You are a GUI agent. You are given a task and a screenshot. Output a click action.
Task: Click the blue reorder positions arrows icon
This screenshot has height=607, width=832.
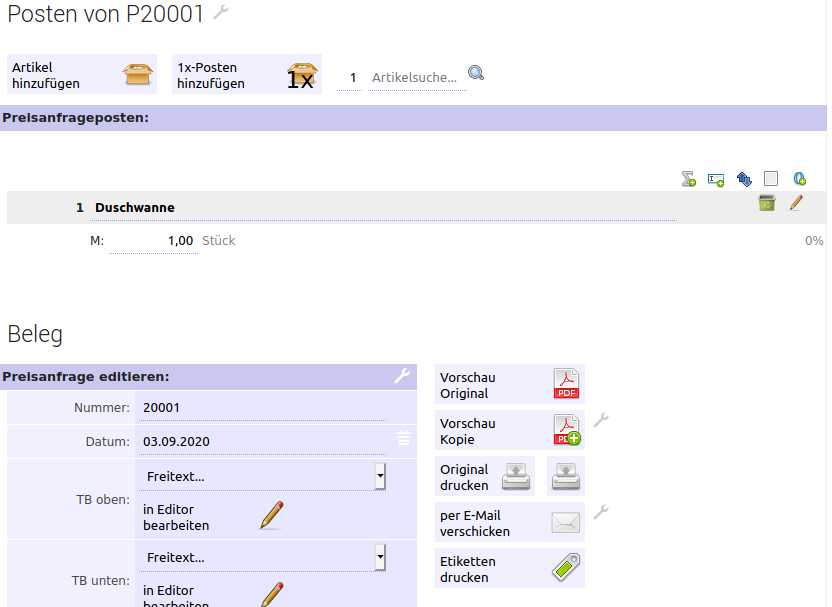click(744, 179)
